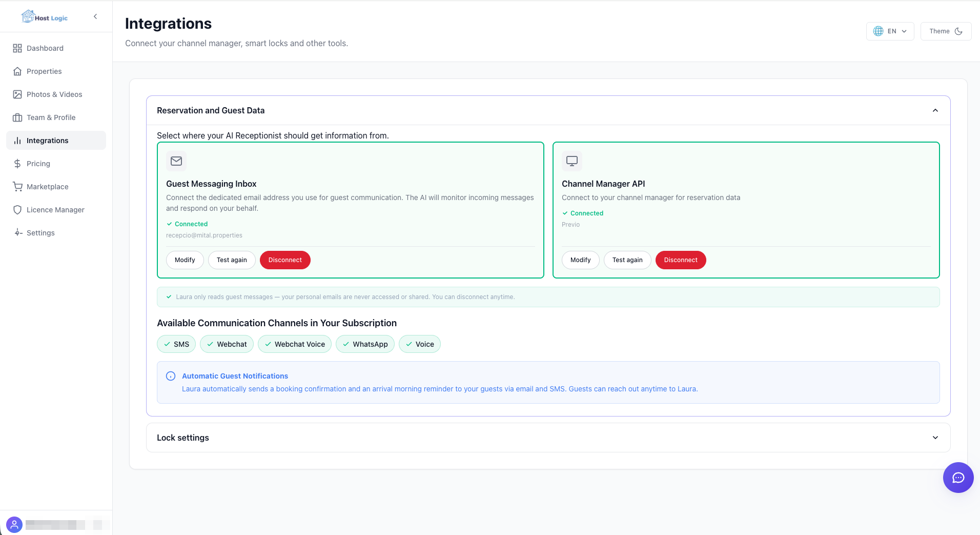This screenshot has height=535, width=980.
Task: Open Licence Manager
Action: click(56, 210)
